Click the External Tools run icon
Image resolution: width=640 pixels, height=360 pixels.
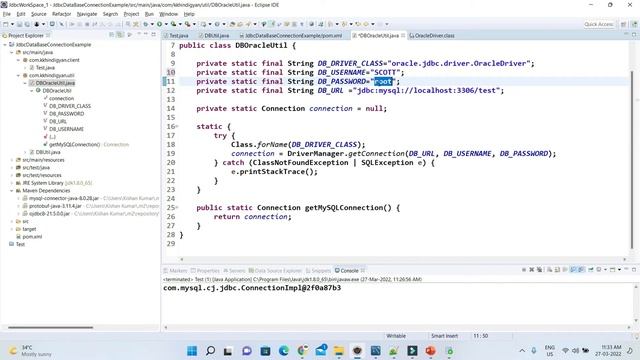[x=187, y=24]
